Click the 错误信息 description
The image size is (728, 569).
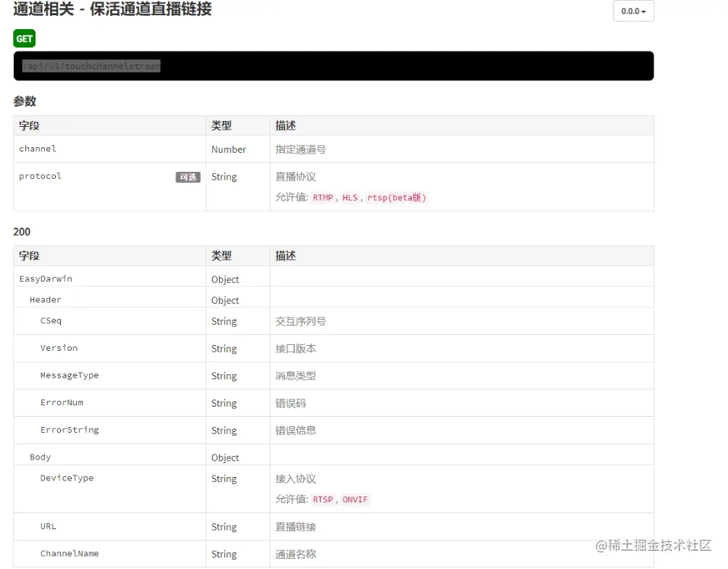click(295, 431)
